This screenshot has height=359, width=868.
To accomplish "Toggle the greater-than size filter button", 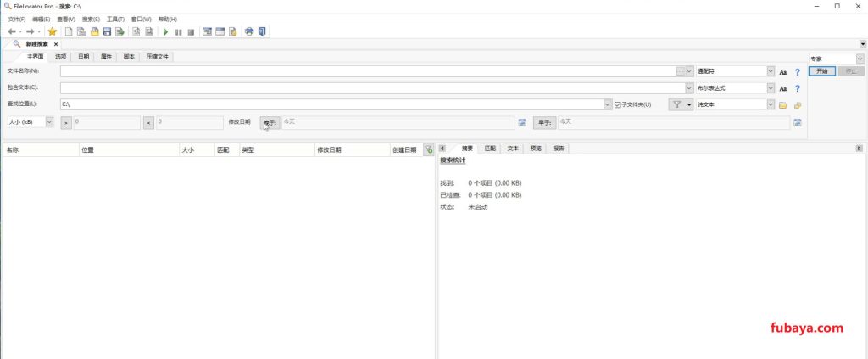I will (66, 122).
